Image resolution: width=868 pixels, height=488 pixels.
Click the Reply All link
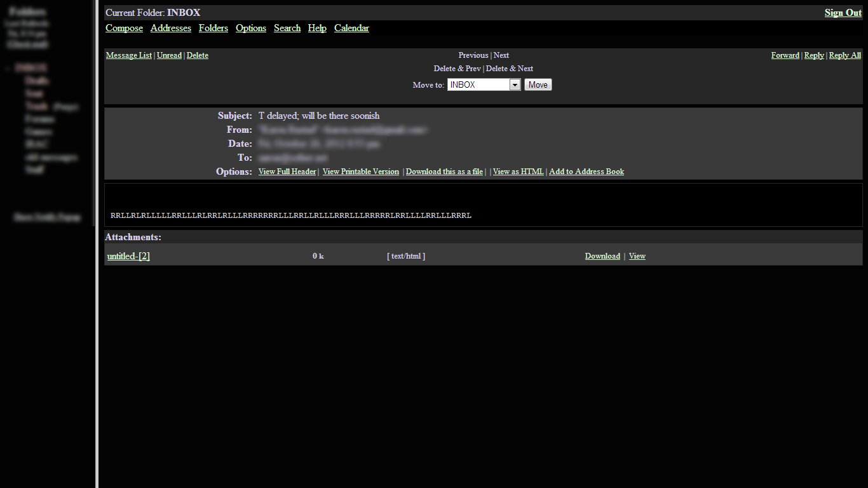point(844,55)
